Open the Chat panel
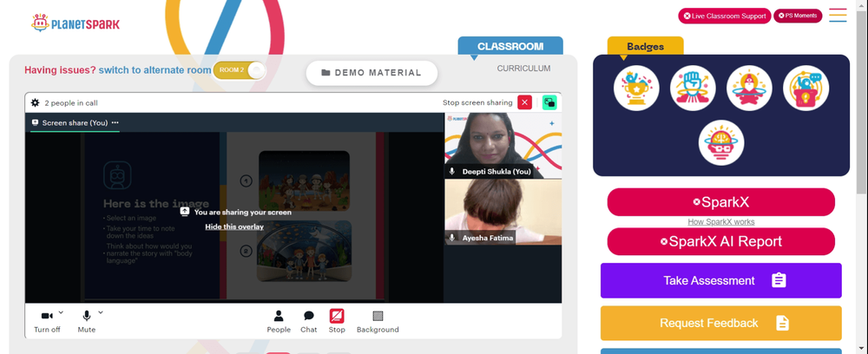Viewport: 868px width, 354px height. pos(308,321)
